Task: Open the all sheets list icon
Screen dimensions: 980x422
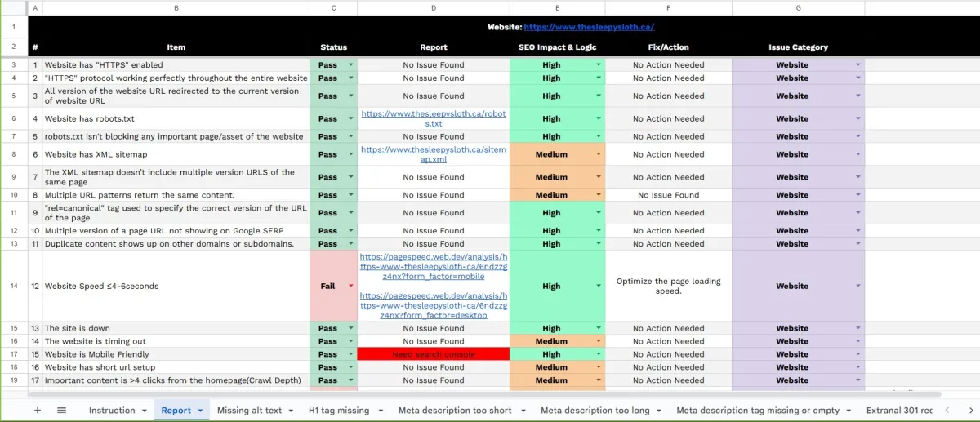Action: coord(61,410)
